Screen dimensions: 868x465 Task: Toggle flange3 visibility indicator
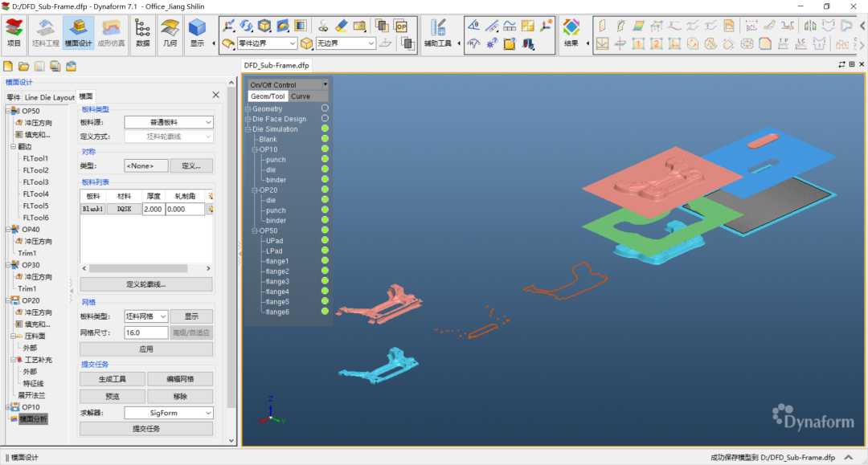(325, 281)
